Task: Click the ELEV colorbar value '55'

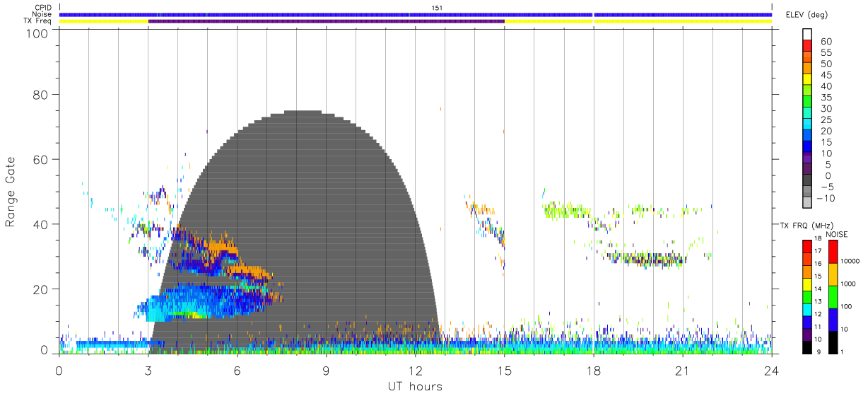Action: [x=826, y=52]
